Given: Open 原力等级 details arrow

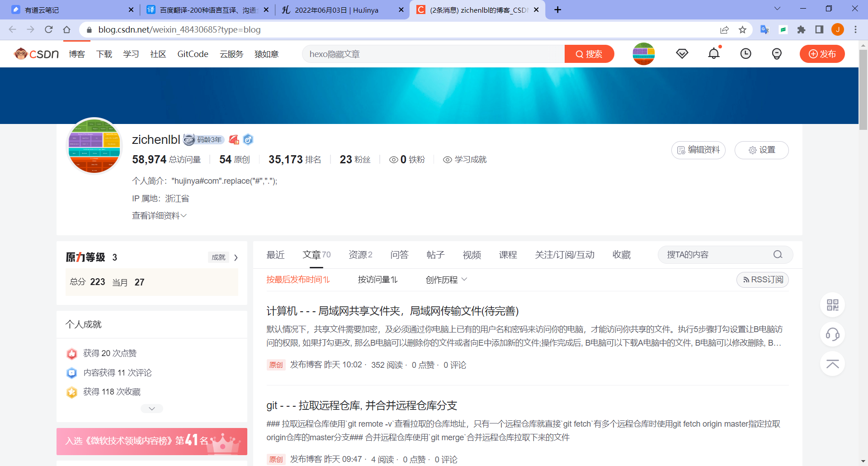Looking at the screenshot, I should coord(236,257).
